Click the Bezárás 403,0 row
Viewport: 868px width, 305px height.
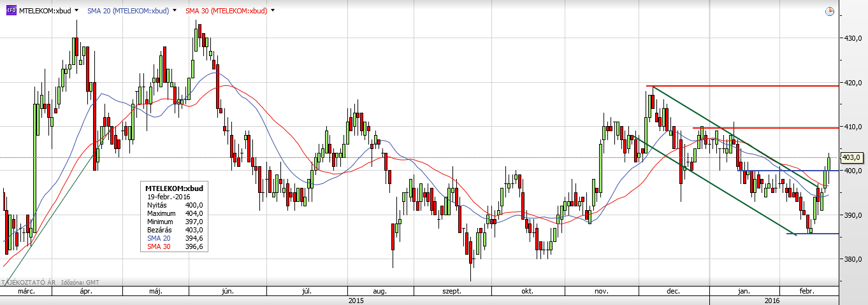click(175, 230)
